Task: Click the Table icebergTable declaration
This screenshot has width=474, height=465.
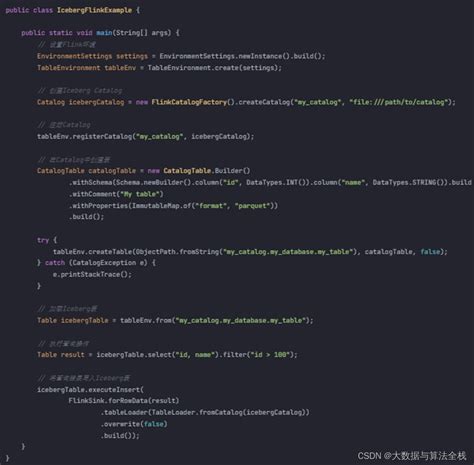Action: point(73,320)
